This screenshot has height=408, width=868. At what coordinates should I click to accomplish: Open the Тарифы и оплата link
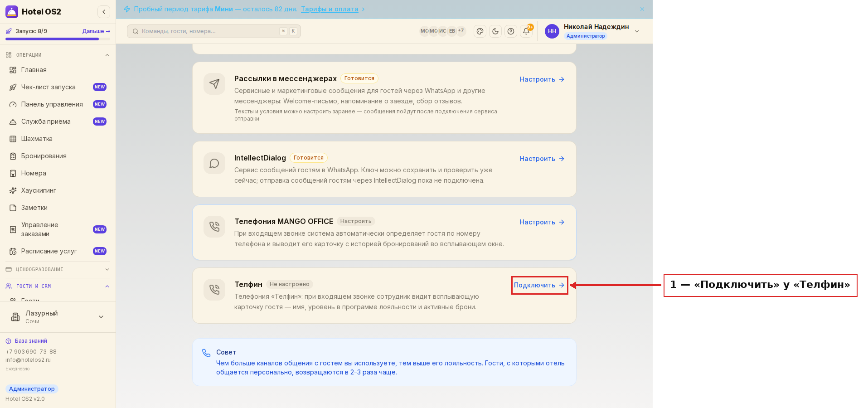[x=330, y=9]
